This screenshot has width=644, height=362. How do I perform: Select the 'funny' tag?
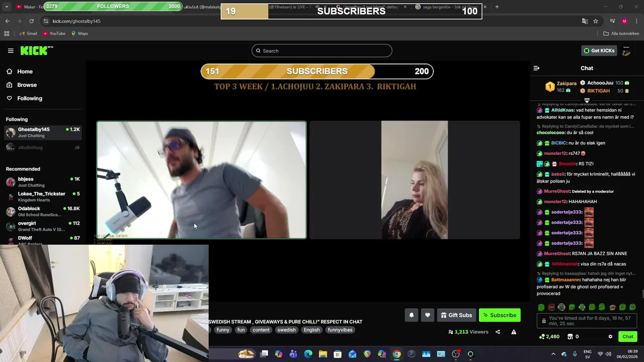(x=223, y=330)
